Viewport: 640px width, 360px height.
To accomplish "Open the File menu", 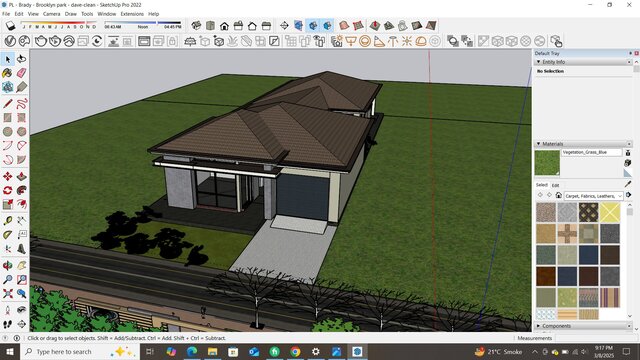I will coord(6,14).
